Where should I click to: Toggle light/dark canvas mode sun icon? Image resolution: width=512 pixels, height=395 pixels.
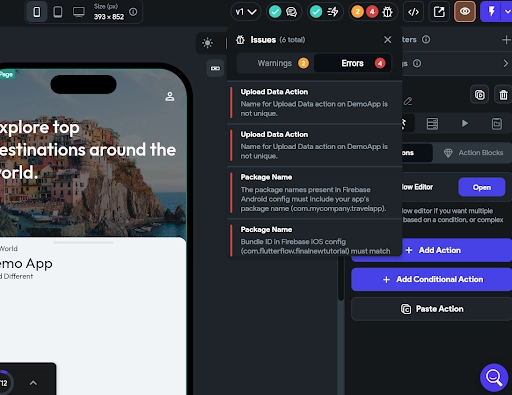(207, 43)
